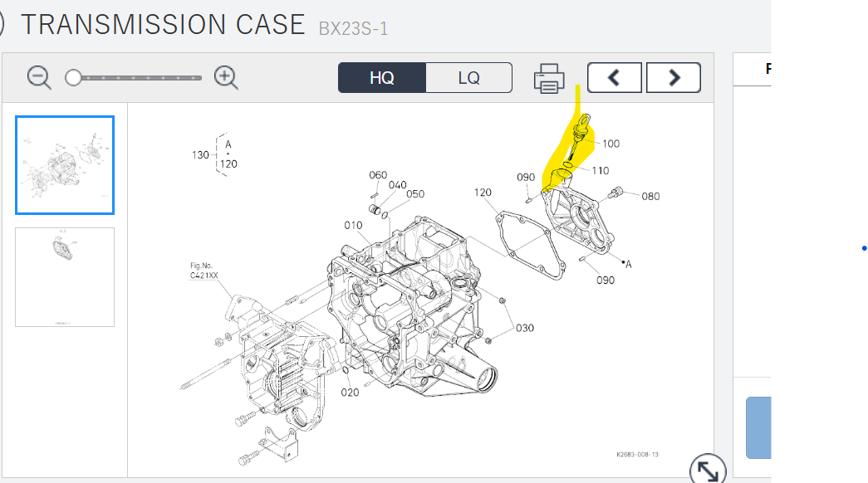Switch to LQ image quality

tap(468, 78)
